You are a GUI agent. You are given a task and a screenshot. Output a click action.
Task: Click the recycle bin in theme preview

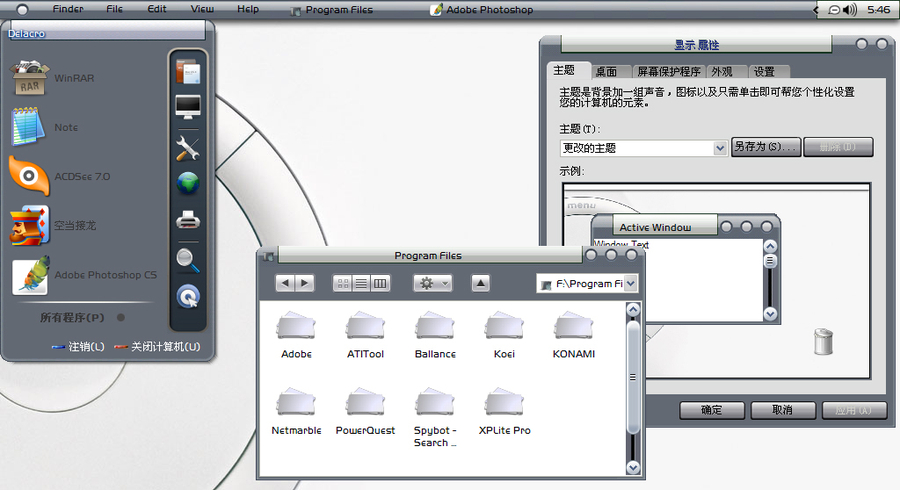[x=823, y=341]
